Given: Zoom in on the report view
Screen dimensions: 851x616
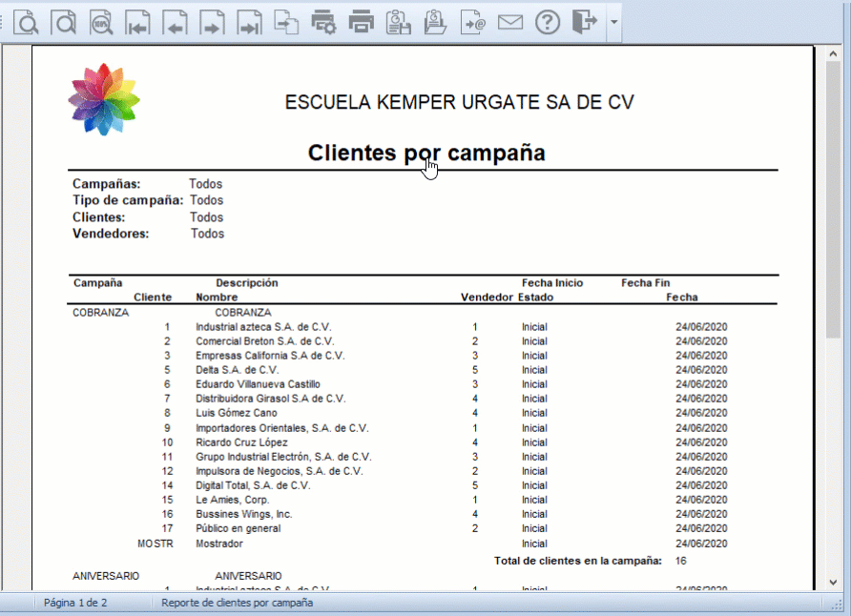Looking at the screenshot, I should click(26, 21).
